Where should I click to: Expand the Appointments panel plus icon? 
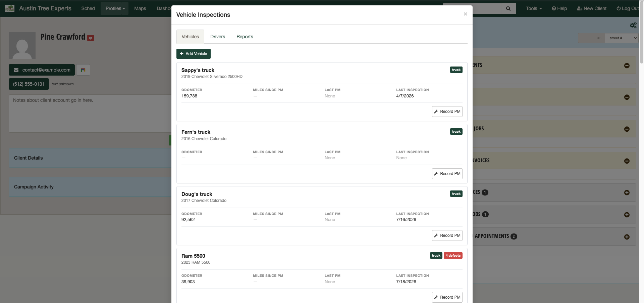[627, 237]
